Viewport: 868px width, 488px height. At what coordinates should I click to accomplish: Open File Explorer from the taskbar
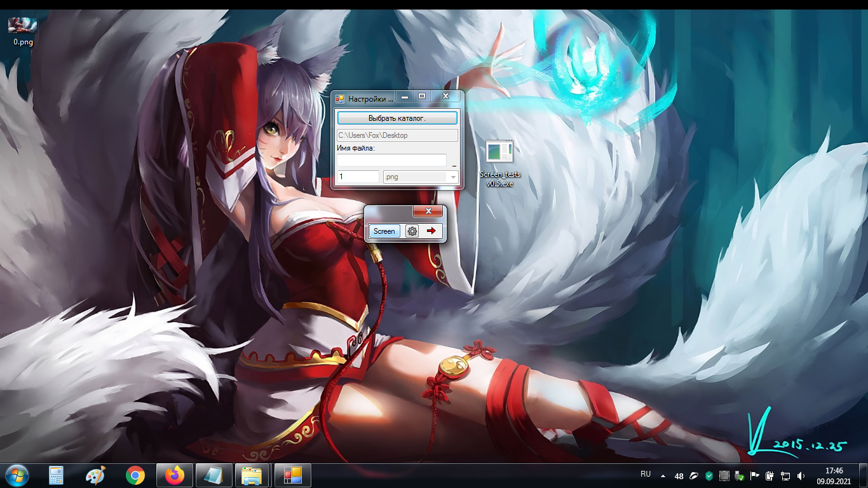253,475
